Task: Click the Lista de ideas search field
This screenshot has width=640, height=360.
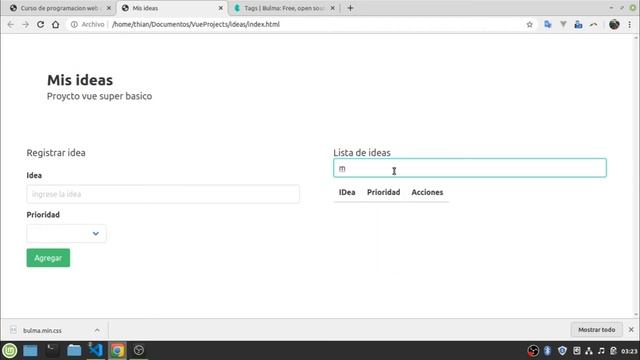Action: [470, 168]
